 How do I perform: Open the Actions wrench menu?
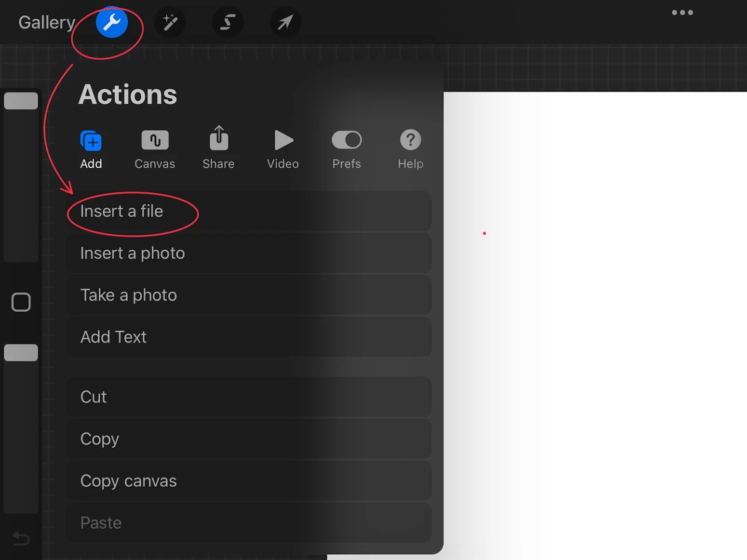click(112, 22)
